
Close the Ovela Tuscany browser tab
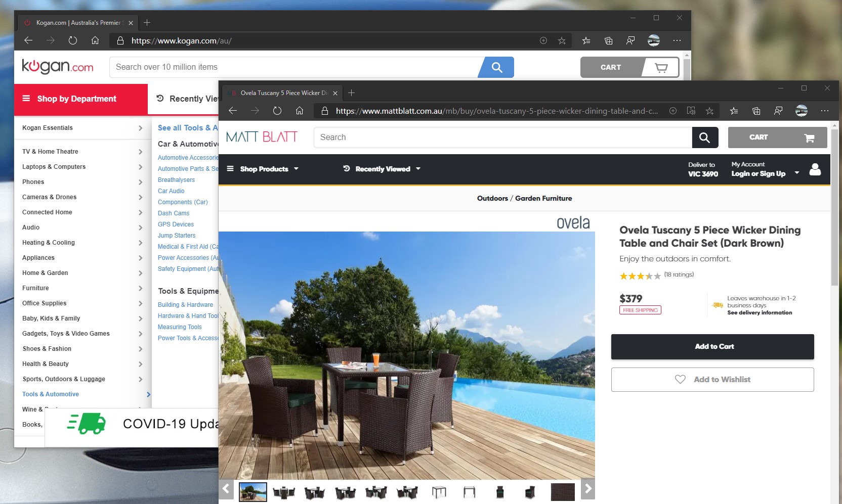[x=335, y=93]
